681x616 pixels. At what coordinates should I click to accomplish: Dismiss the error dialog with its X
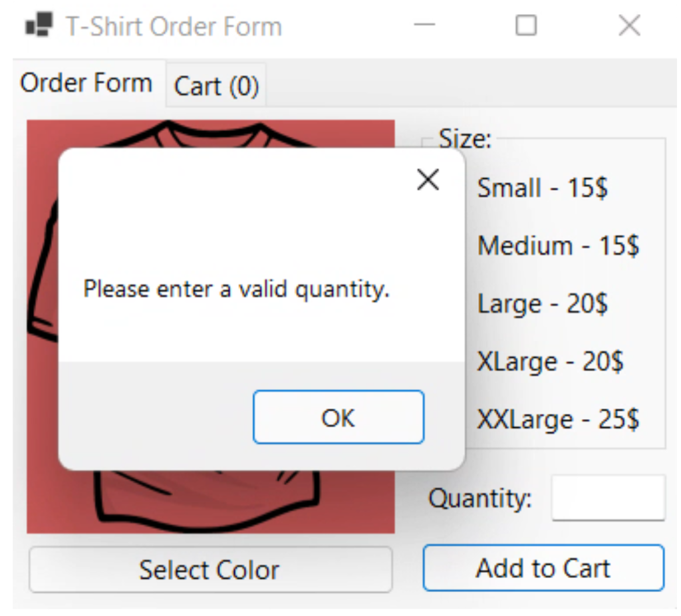(x=428, y=179)
